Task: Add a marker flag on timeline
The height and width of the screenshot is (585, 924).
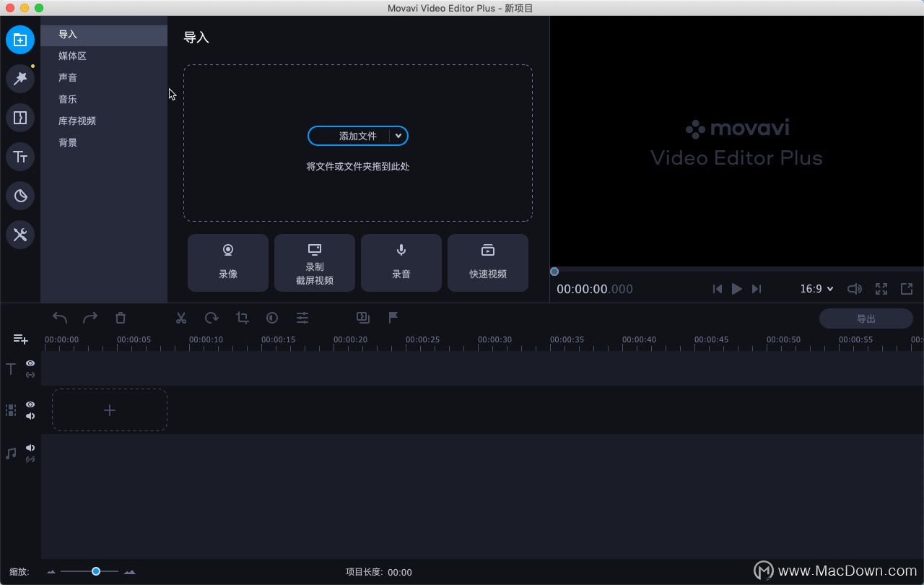Action: coord(393,318)
